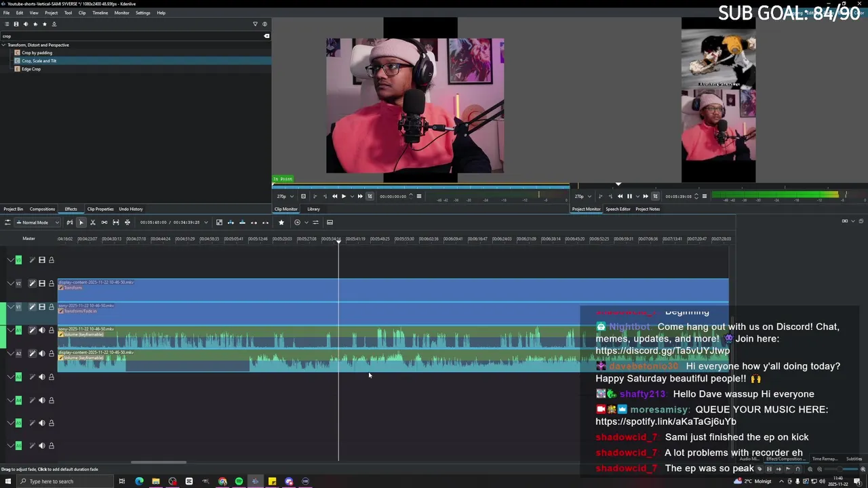Open the Timeline menu
Viewport: 868px width, 488px height.
100,13
